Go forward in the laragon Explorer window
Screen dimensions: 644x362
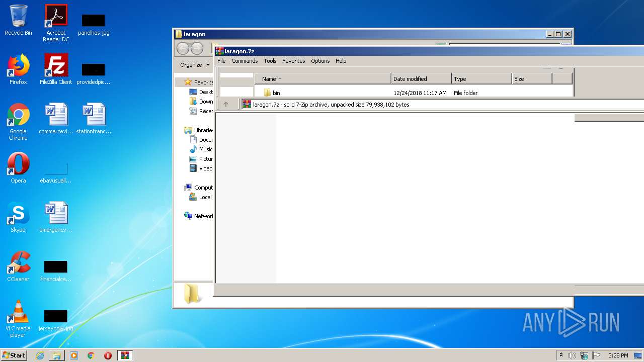point(197,48)
